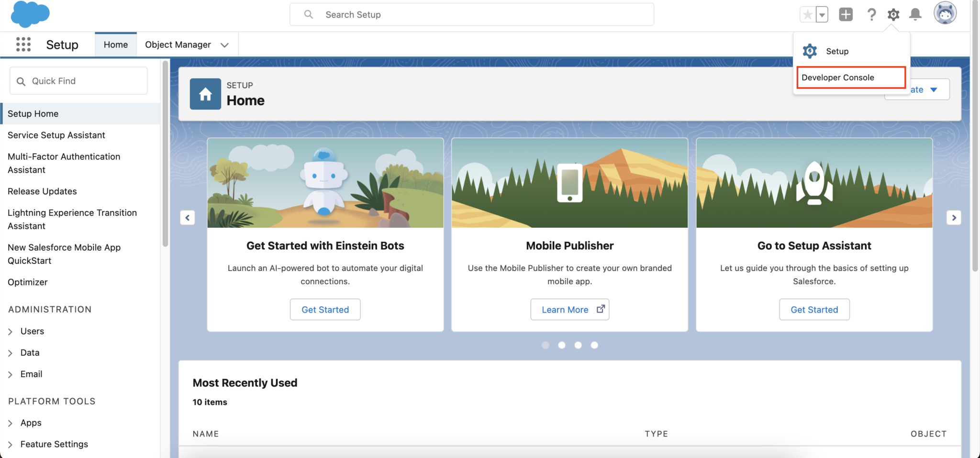Click the Salesforce cloud logo

click(x=30, y=14)
